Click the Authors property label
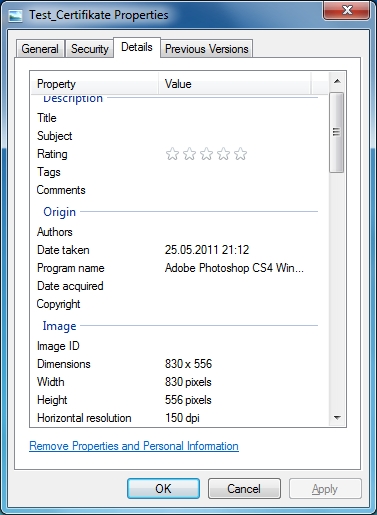377x515 pixels. pyautogui.click(x=55, y=232)
